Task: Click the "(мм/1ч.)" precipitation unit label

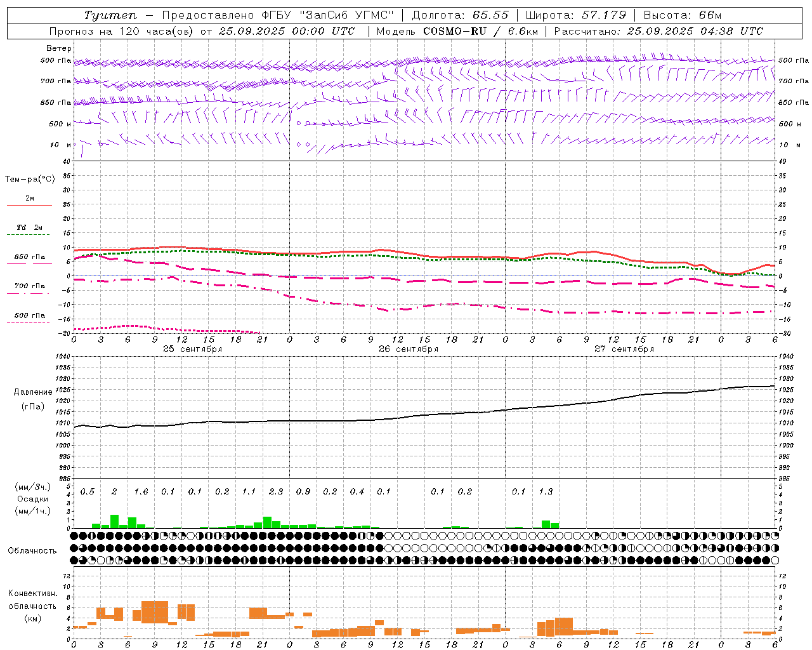Action: (x=33, y=511)
